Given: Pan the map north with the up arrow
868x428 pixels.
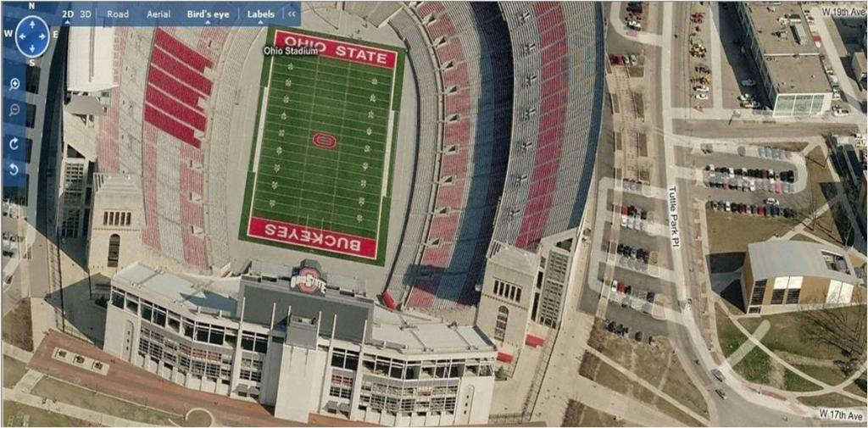Looking at the screenshot, I should click(x=31, y=25).
